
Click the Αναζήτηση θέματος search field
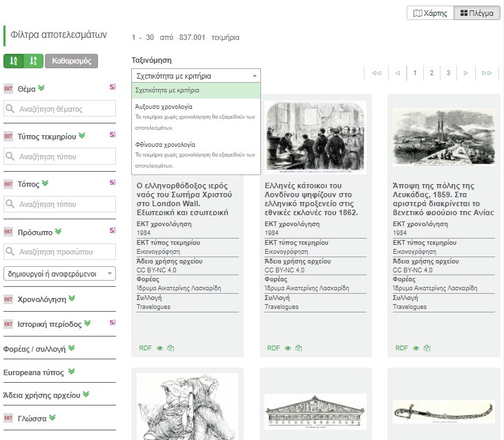pyautogui.click(x=60, y=109)
